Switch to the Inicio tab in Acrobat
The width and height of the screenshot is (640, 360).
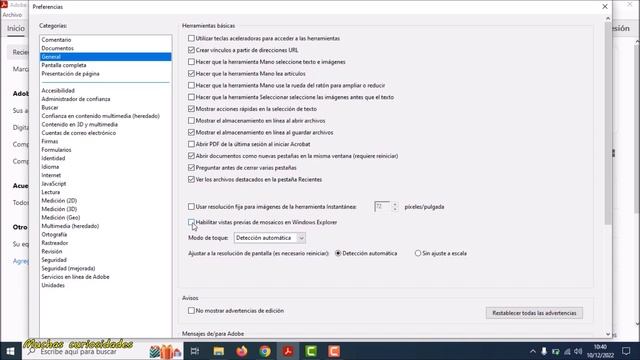16,28
